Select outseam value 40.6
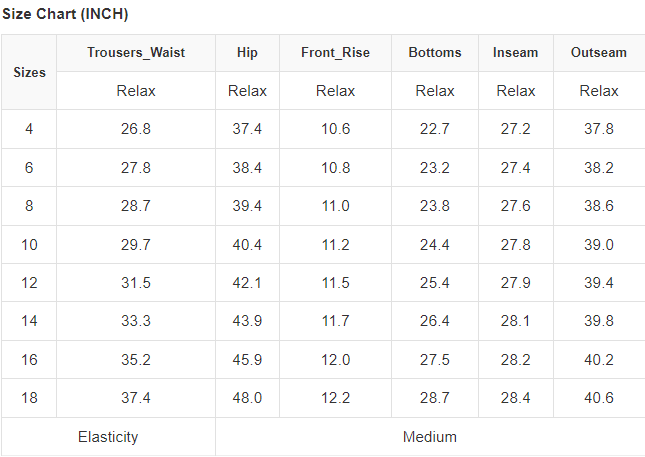The height and width of the screenshot is (457, 645). coord(599,398)
